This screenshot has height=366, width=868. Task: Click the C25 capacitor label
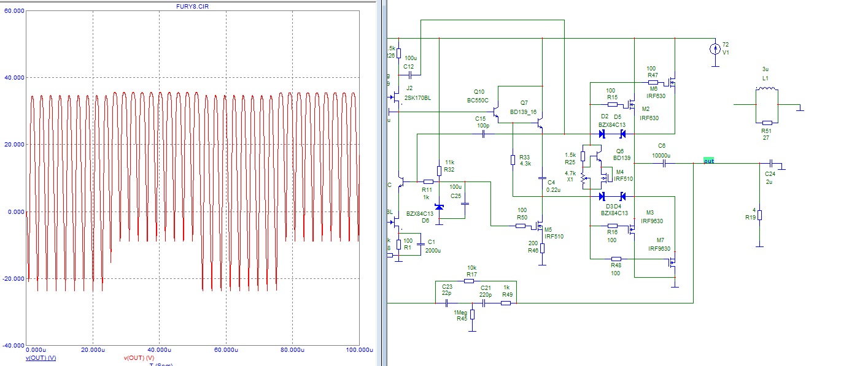point(455,196)
